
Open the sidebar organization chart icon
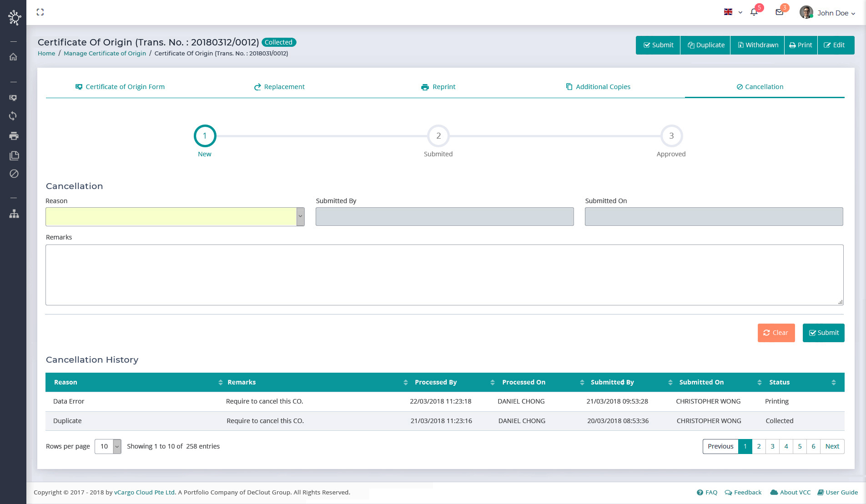[x=14, y=214]
